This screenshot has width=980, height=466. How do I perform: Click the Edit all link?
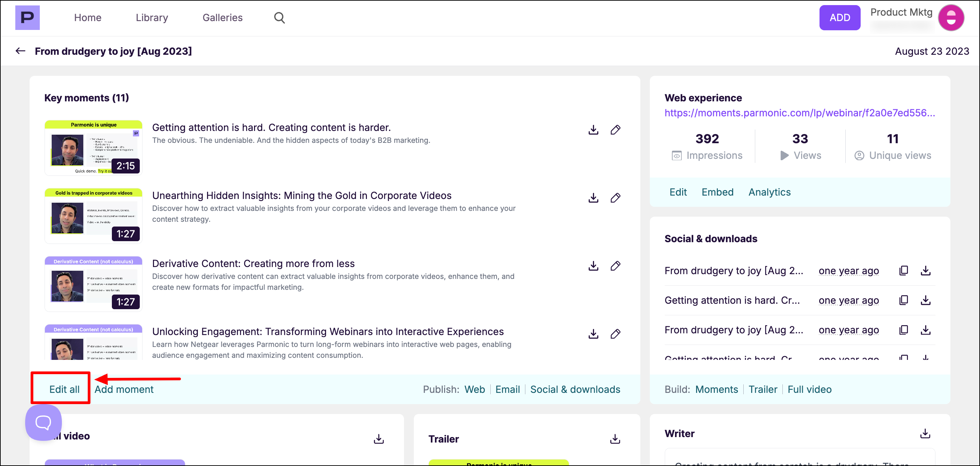pos(64,389)
